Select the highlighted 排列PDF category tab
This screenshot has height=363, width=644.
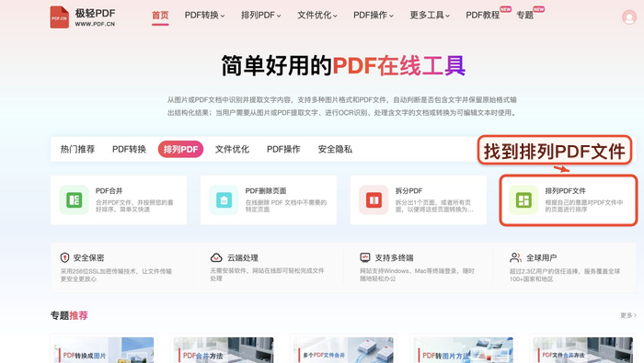point(180,149)
